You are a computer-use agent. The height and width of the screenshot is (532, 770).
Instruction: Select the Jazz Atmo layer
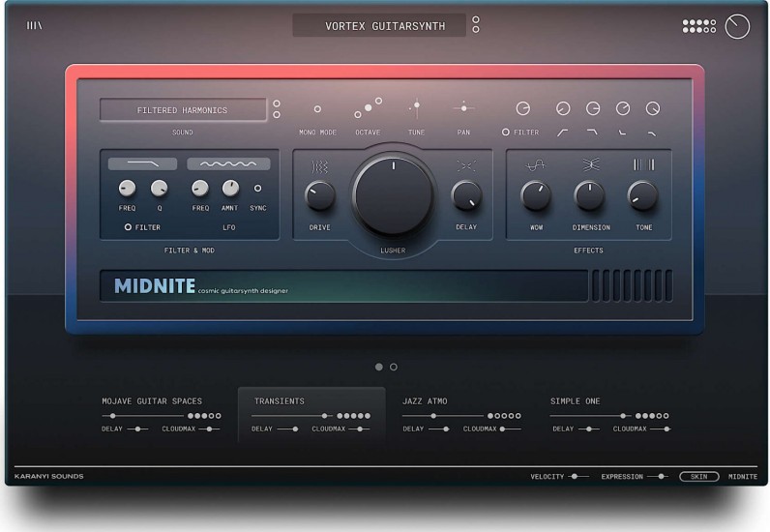(x=425, y=400)
